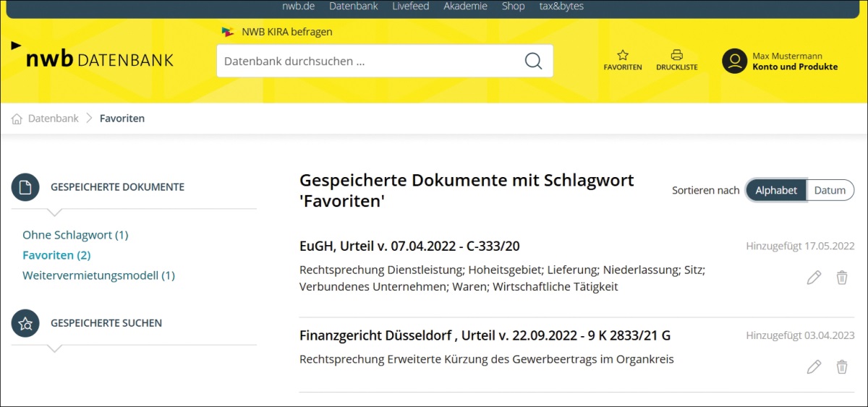Sort saved documents by Datum
This screenshot has width=868, height=407.
pos(830,190)
